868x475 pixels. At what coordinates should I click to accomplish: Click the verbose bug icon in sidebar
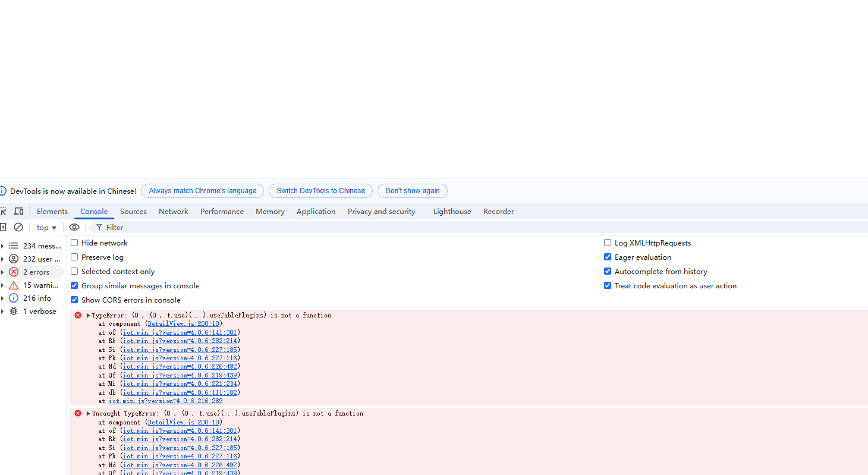click(14, 311)
